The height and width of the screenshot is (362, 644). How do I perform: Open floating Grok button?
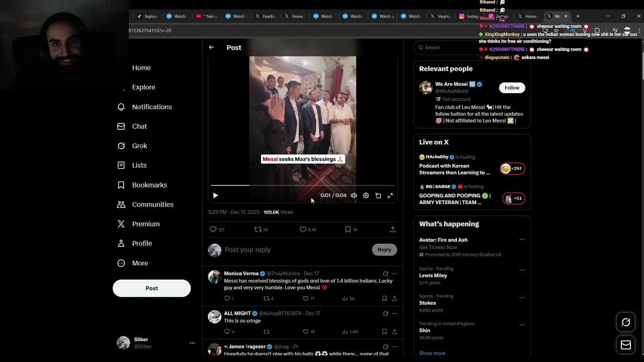[626, 323]
